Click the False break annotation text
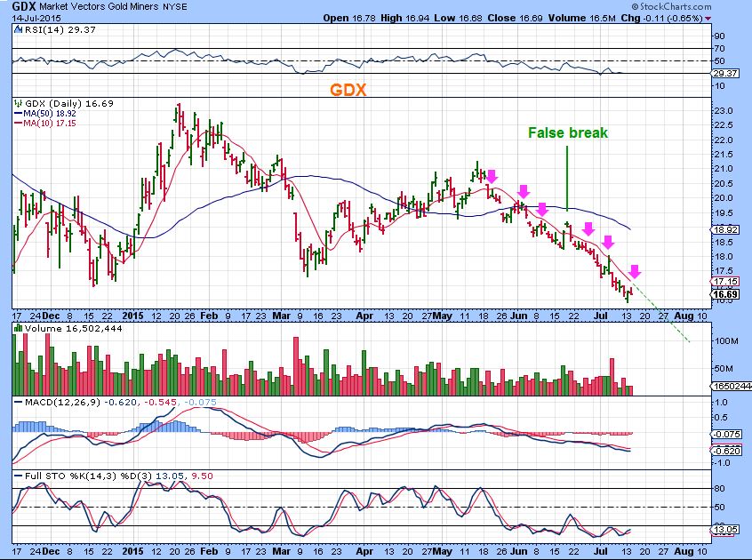Image resolution: width=752 pixels, height=560 pixels. (566, 133)
